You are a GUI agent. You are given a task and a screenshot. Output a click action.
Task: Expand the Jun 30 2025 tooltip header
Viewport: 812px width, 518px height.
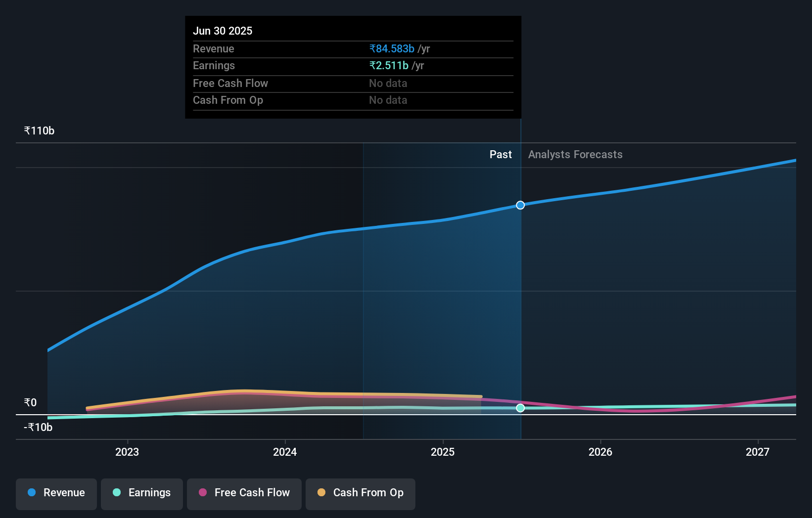[x=223, y=31]
